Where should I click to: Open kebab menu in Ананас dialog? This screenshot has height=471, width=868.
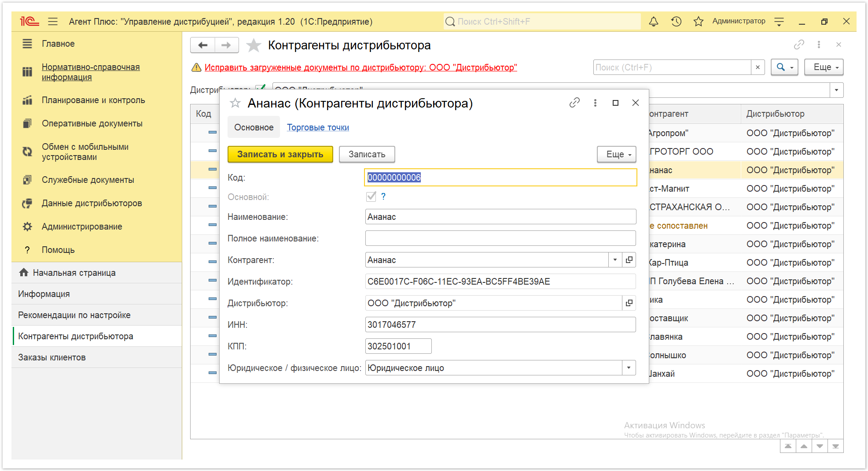(x=595, y=103)
